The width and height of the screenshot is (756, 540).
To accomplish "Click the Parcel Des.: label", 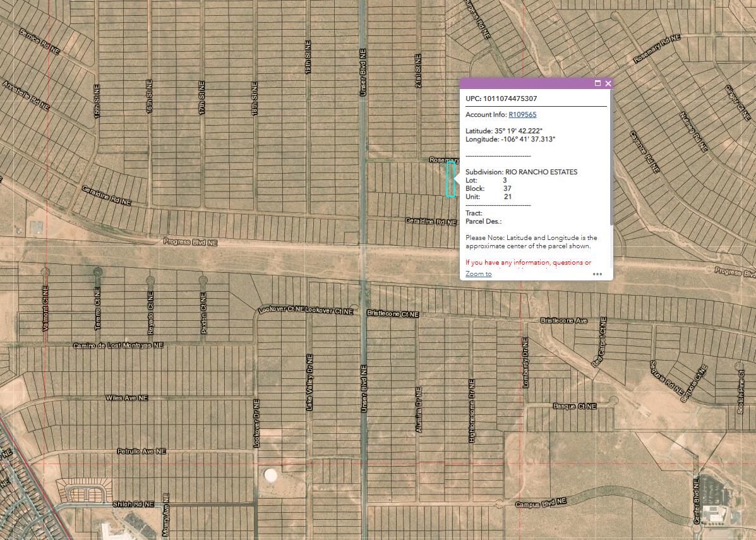I will click(483, 221).
